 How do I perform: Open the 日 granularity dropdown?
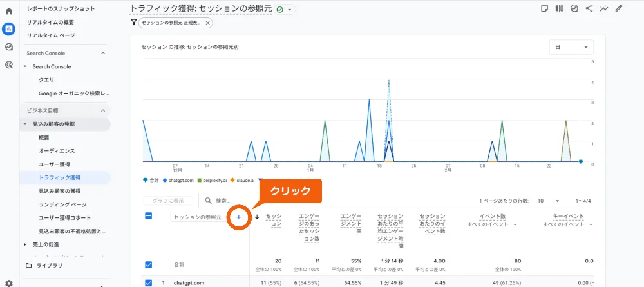point(571,47)
